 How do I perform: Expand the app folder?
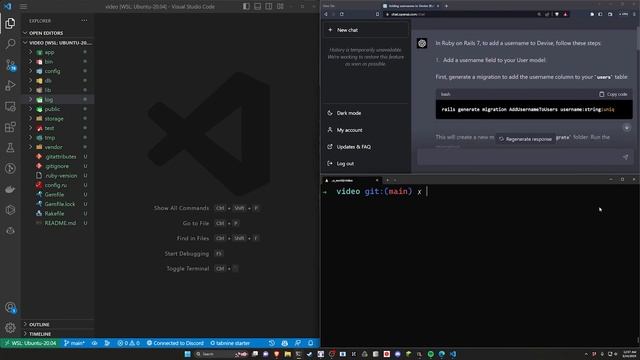click(58, 52)
